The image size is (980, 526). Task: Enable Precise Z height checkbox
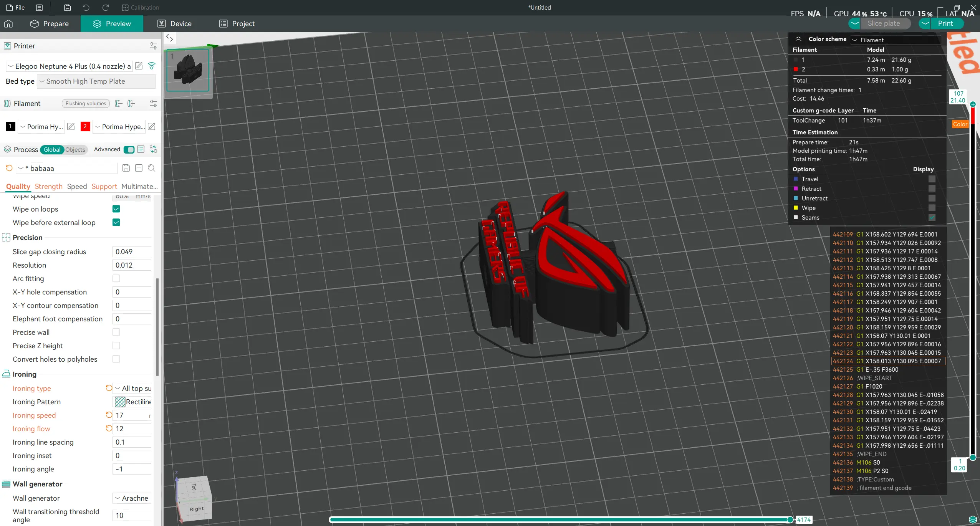(116, 346)
